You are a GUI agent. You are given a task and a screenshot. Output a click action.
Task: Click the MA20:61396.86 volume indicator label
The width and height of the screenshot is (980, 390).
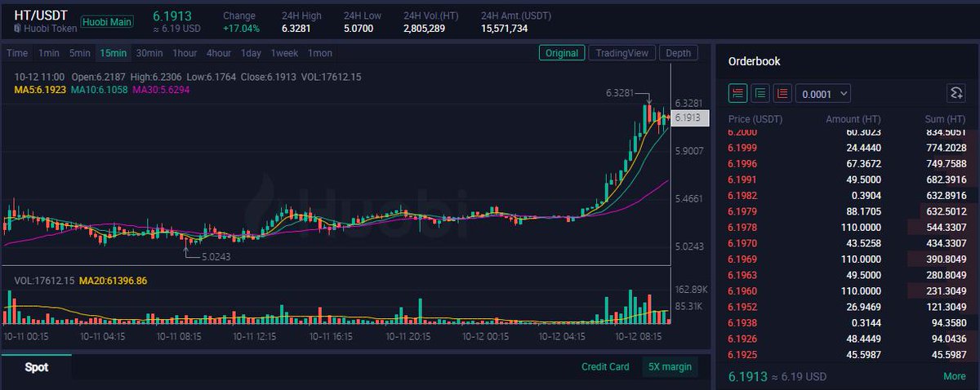point(112,281)
